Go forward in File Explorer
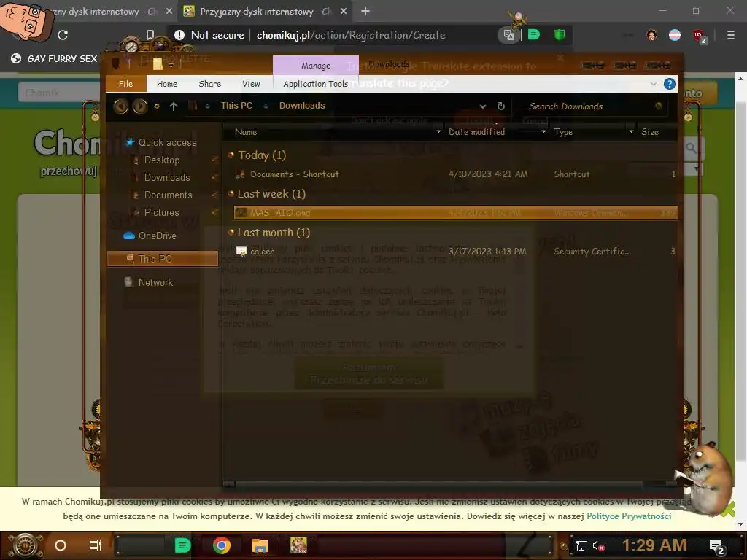Viewport: 747px width, 560px height. (x=139, y=106)
